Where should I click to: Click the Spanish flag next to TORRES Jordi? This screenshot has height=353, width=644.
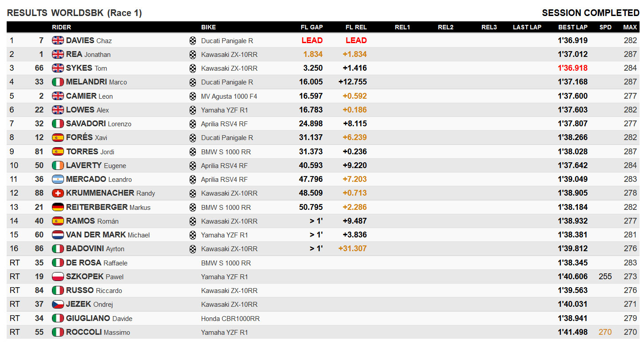point(58,152)
